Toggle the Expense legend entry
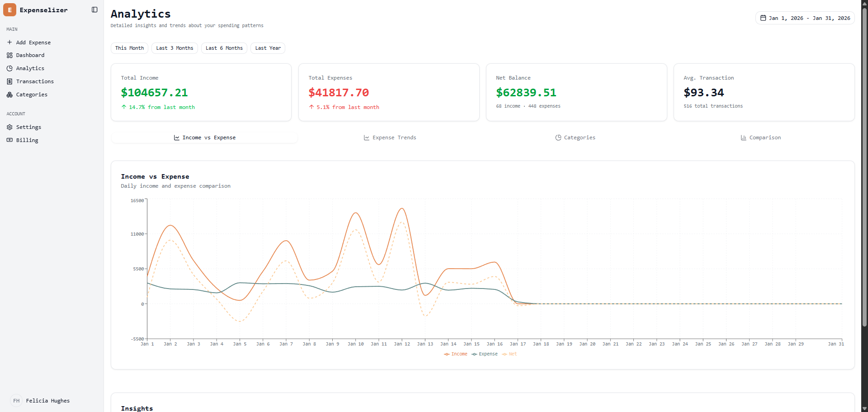Screen dimensions: 868x412 [485, 354]
